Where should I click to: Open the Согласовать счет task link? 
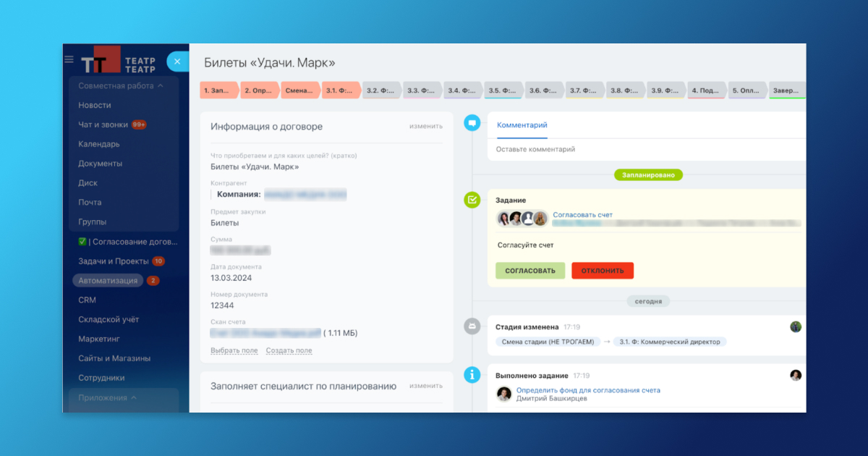[582, 215]
